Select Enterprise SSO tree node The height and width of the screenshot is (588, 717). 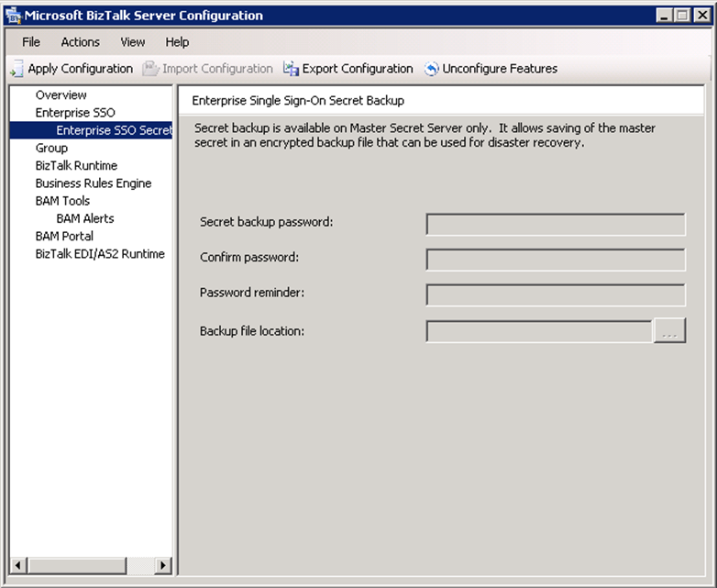click(75, 113)
